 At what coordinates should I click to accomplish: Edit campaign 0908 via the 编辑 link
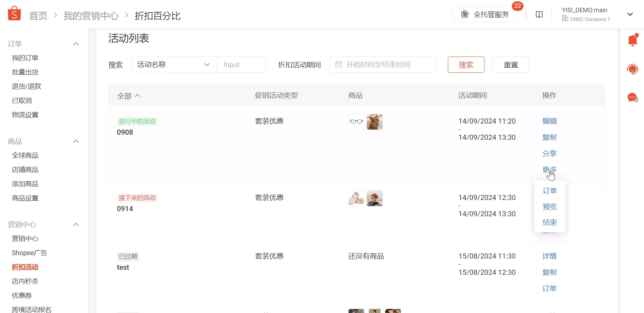(x=549, y=121)
